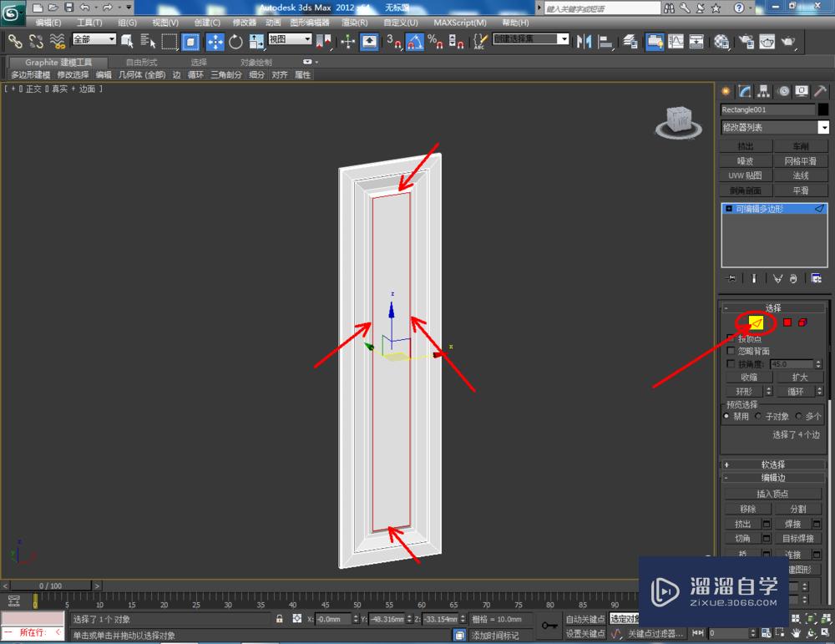The height and width of the screenshot is (644, 835).
Task: Open the Rendered Frame Window icon
Action: point(767,41)
